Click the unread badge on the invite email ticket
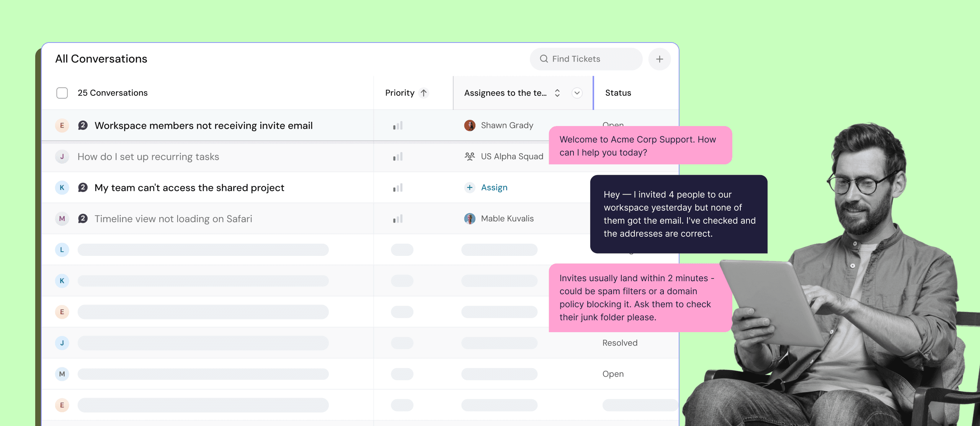980x426 pixels. [x=83, y=125]
